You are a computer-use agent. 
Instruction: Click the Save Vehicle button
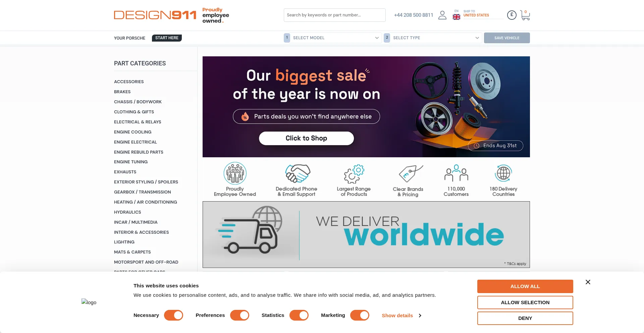click(x=507, y=38)
